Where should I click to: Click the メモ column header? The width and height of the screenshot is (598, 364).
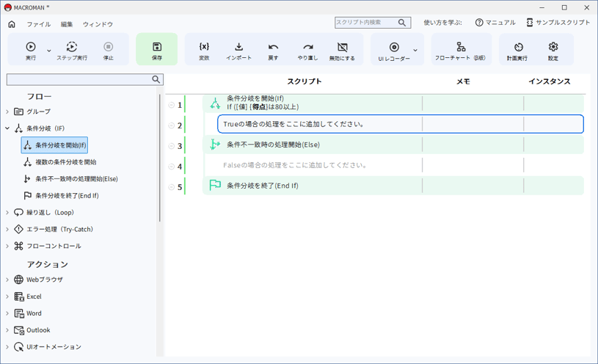coord(464,81)
